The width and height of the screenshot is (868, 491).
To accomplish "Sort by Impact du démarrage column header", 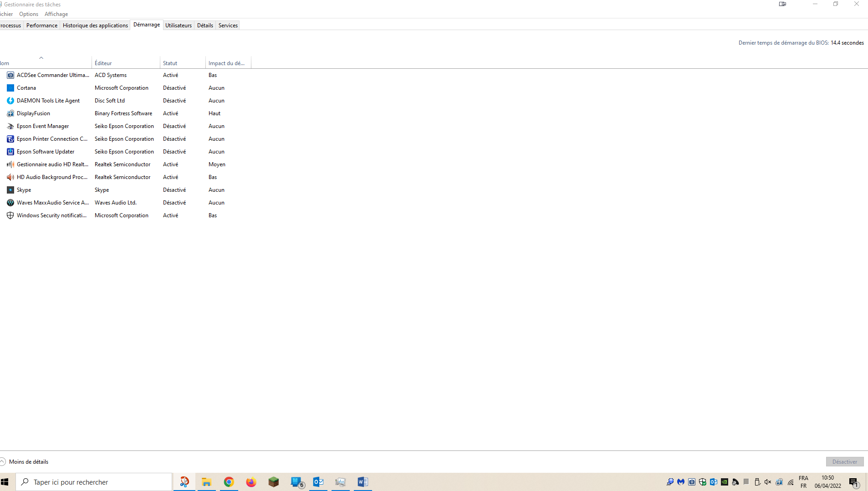I will pos(228,63).
